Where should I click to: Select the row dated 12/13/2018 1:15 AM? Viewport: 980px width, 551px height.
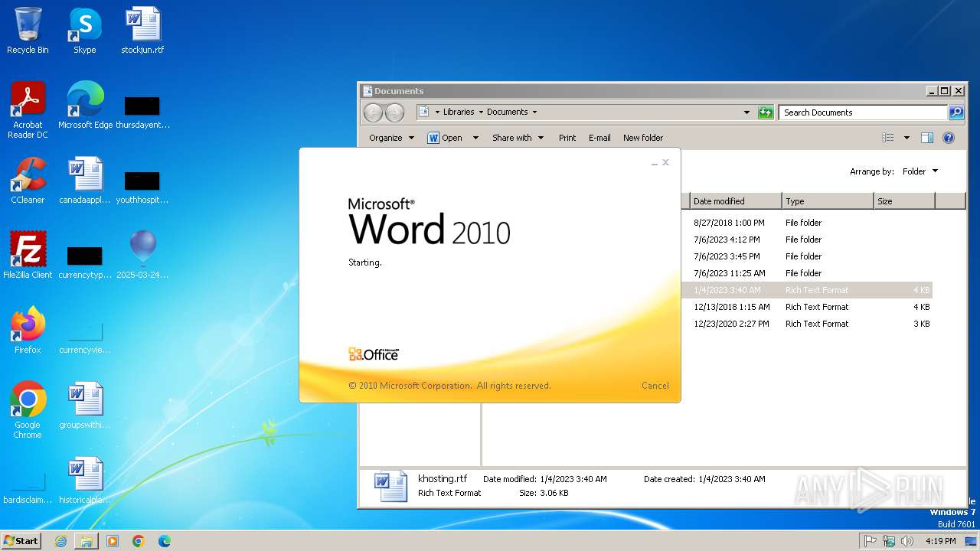tap(807, 307)
